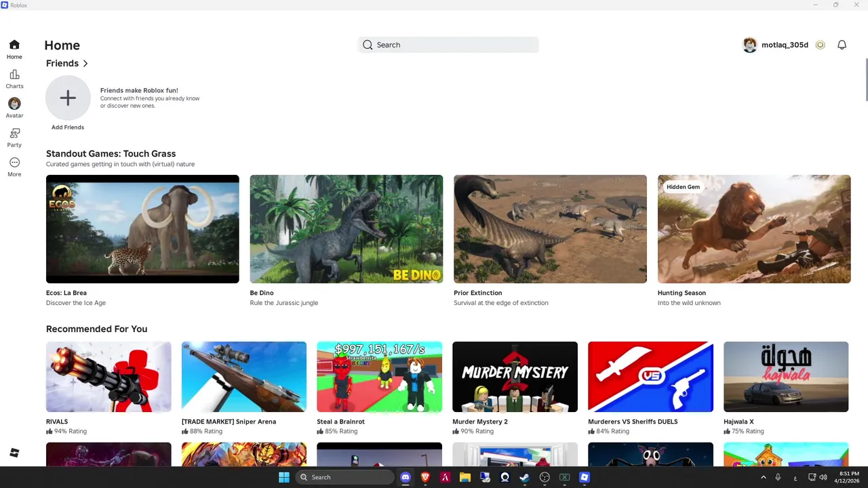
Task: Click the Hunting Season title
Action: click(x=682, y=293)
